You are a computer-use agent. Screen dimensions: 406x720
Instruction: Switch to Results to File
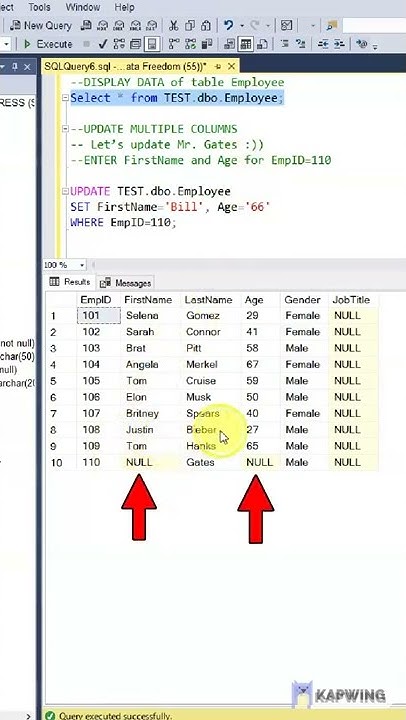point(262,45)
